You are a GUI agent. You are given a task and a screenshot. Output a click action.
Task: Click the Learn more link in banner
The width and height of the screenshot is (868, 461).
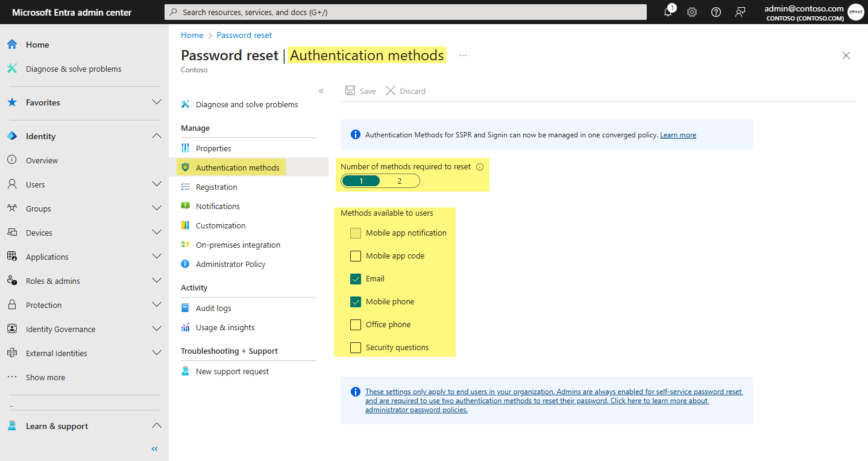click(678, 135)
